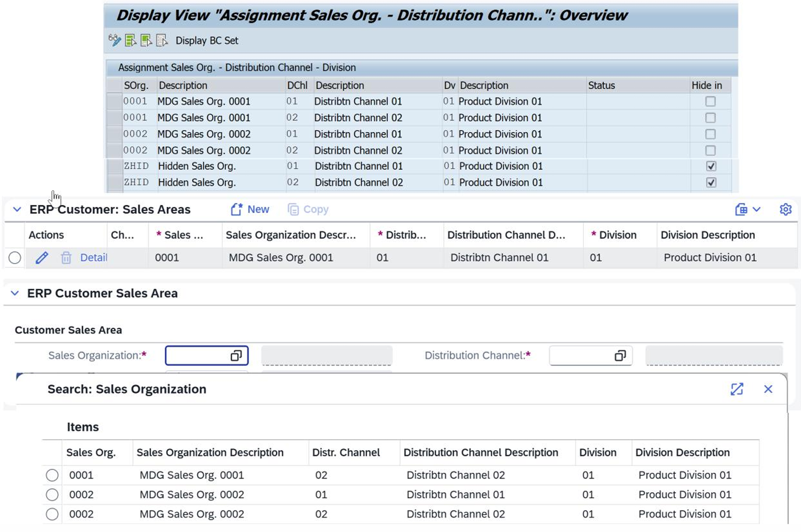Viewport: 801px width, 532px height.
Task: Click the Copy button label
Action: point(316,210)
